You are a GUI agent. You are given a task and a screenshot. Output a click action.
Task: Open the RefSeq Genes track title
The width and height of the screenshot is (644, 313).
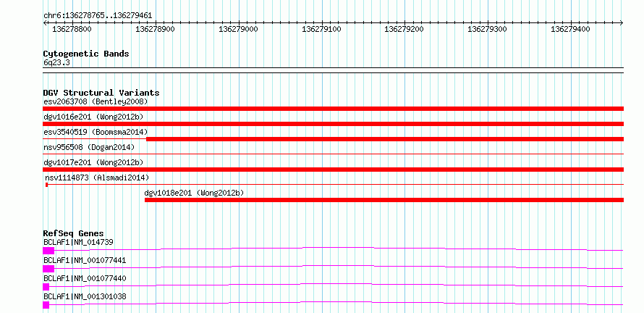(74, 233)
